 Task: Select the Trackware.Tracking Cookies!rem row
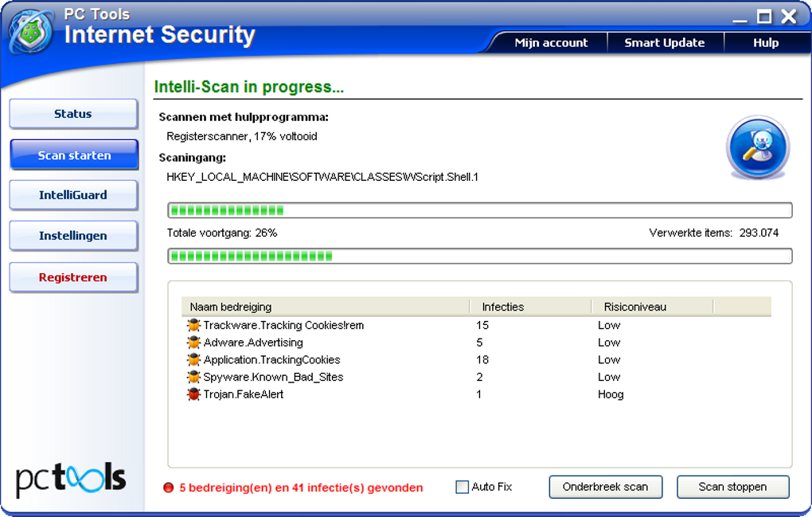[476, 325]
